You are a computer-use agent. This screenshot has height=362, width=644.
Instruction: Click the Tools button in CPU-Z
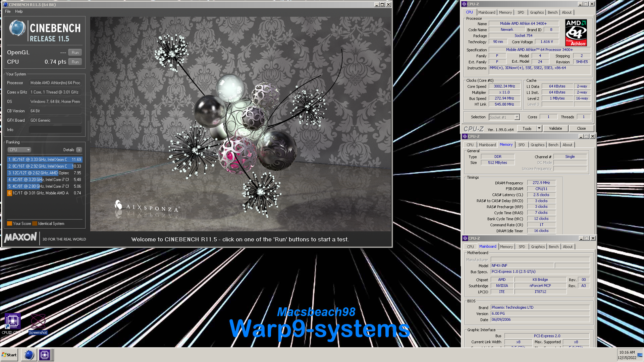click(x=527, y=129)
